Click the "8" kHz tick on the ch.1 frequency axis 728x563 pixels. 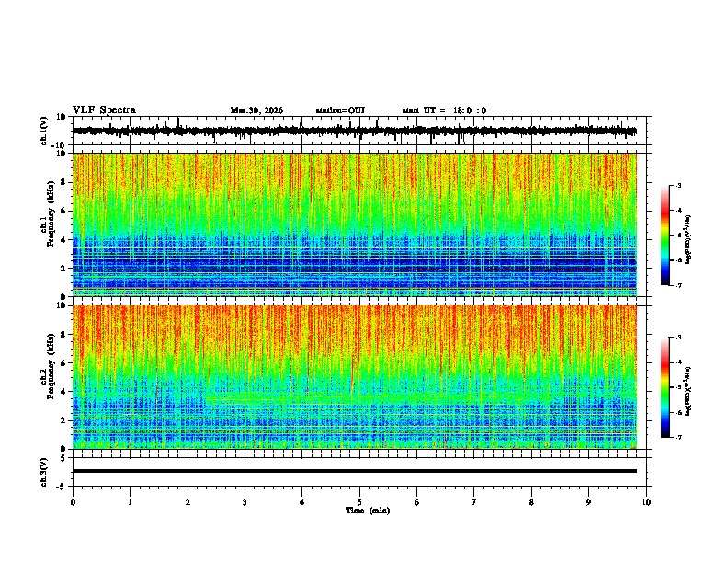pos(63,182)
